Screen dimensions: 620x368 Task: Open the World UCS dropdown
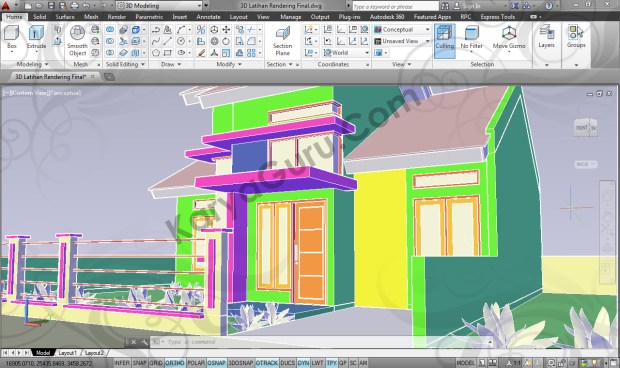click(x=346, y=53)
